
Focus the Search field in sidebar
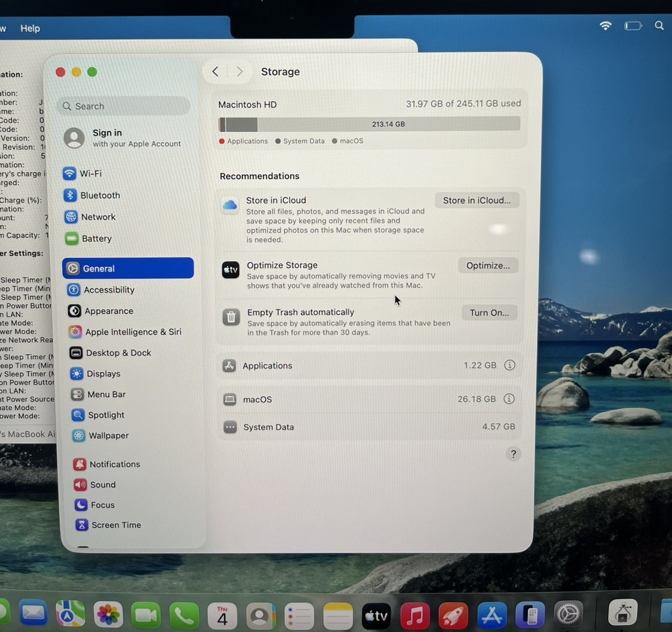coord(124,106)
